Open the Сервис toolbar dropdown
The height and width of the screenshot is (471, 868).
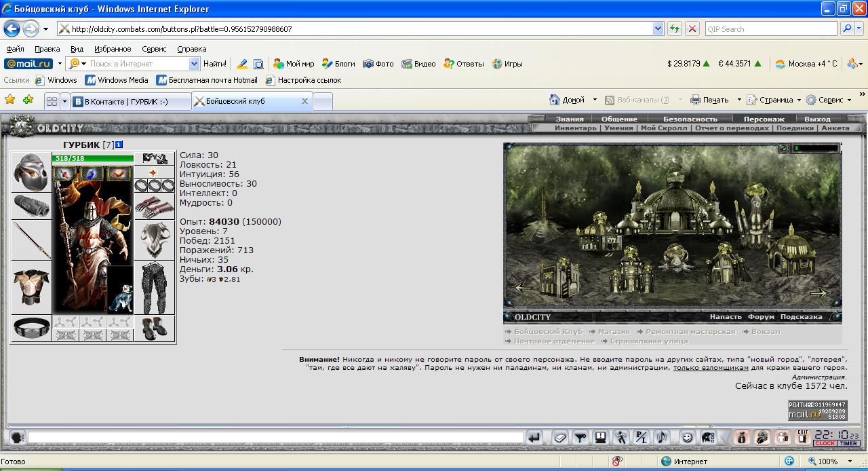pyautogui.click(x=828, y=100)
